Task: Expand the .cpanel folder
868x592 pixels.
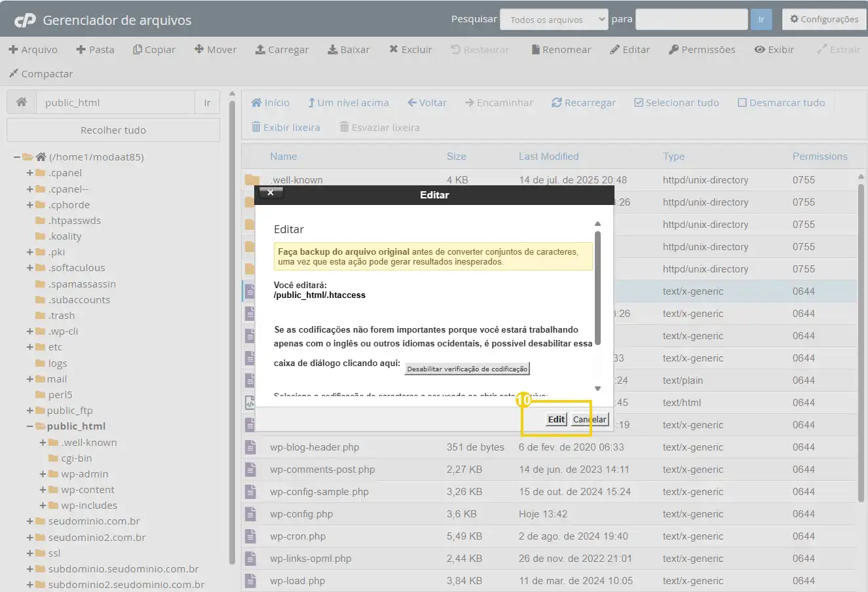Action: point(29,173)
